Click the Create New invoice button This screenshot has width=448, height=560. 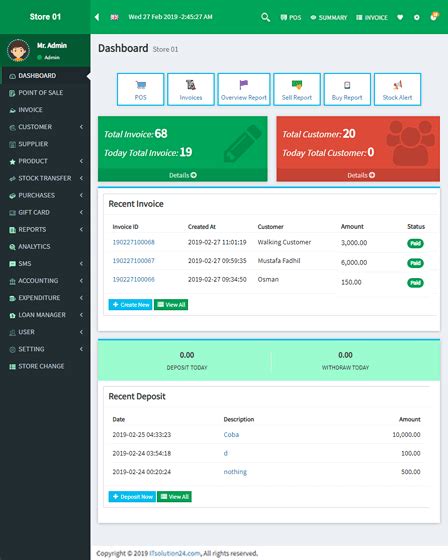(130, 305)
